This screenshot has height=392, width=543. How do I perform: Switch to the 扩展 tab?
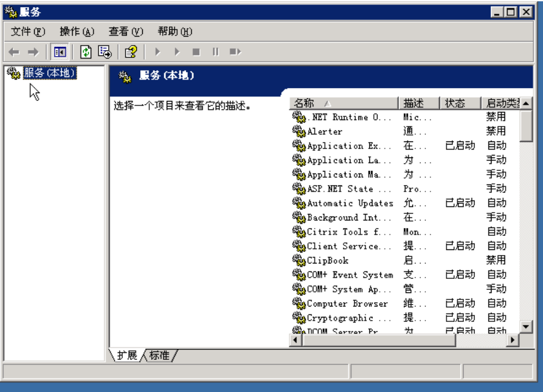click(x=127, y=355)
